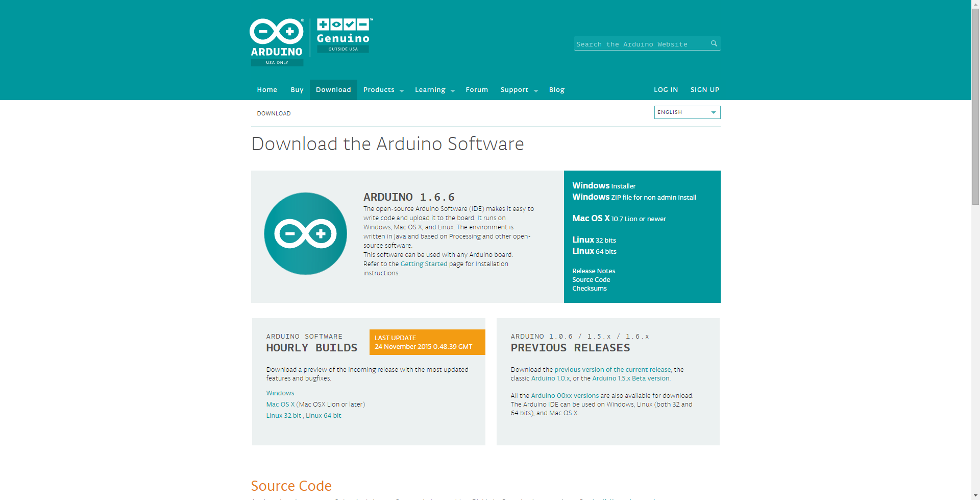
Task: Click the large round Arduino logo image
Action: (305, 234)
